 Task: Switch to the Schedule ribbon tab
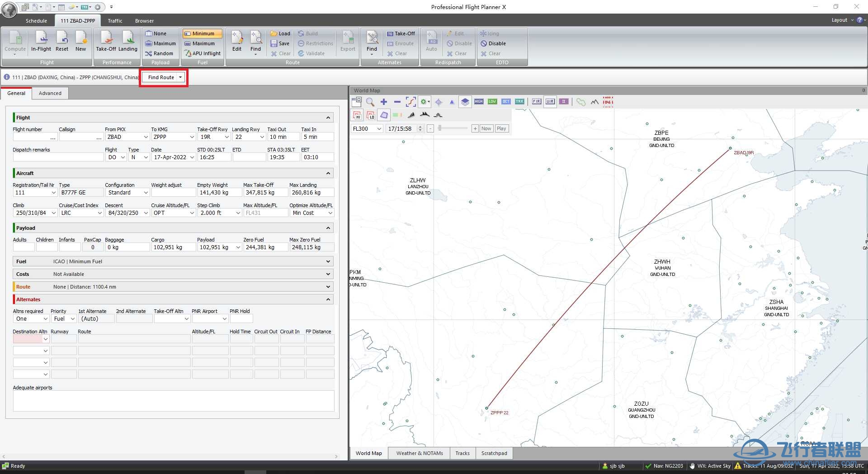[x=36, y=21]
